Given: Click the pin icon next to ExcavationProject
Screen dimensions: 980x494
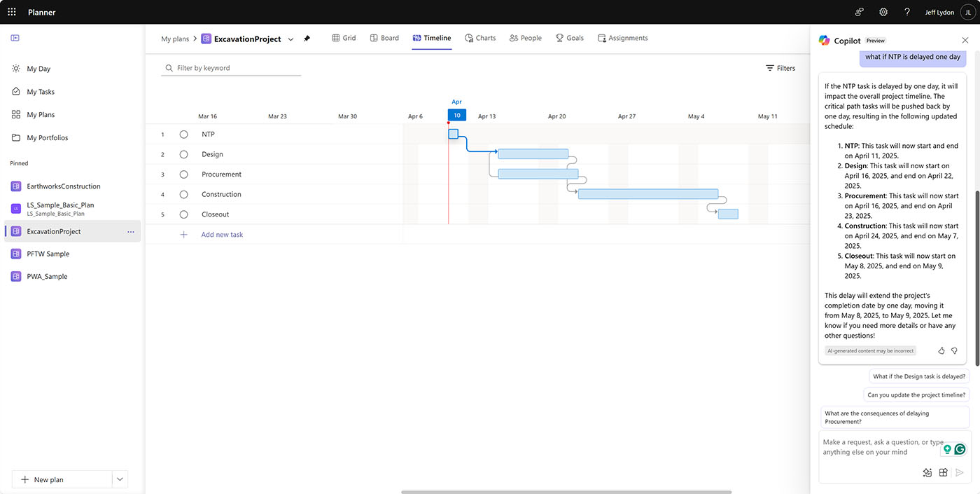Looking at the screenshot, I should point(307,39).
